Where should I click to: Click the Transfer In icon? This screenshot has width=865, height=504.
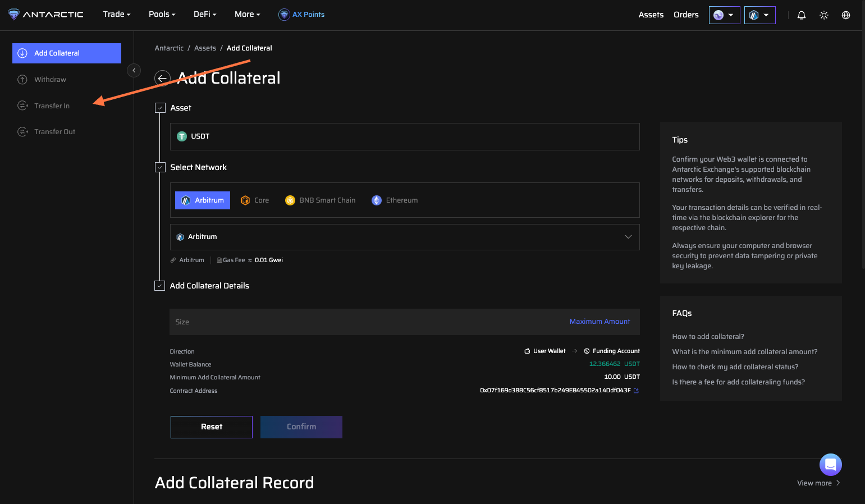[x=22, y=106]
